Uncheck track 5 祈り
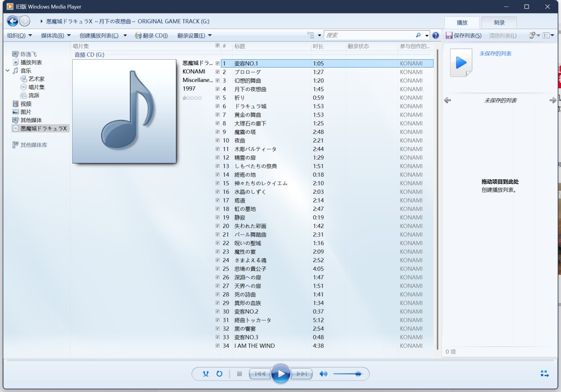This screenshot has height=392, width=561. pyautogui.click(x=217, y=98)
